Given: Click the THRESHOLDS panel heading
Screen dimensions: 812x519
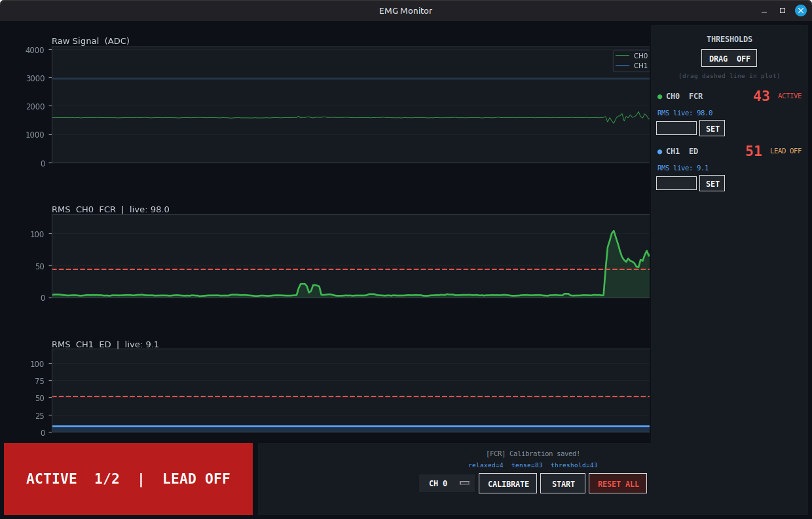Looking at the screenshot, I should tap(729, 39).
